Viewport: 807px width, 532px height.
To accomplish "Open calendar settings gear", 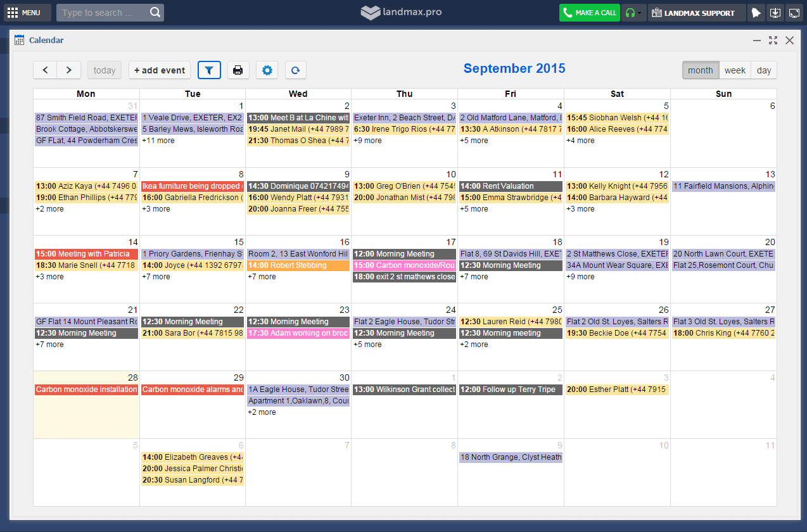I will 267,70.
